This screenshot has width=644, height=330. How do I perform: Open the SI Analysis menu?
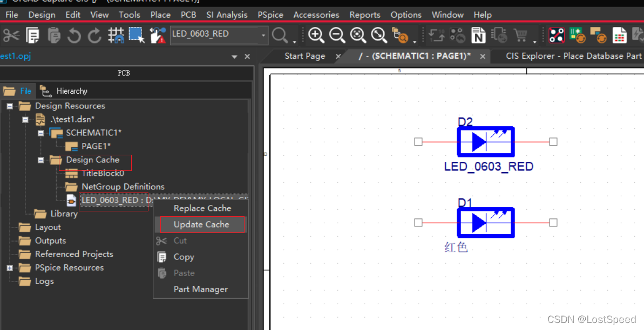227,15
